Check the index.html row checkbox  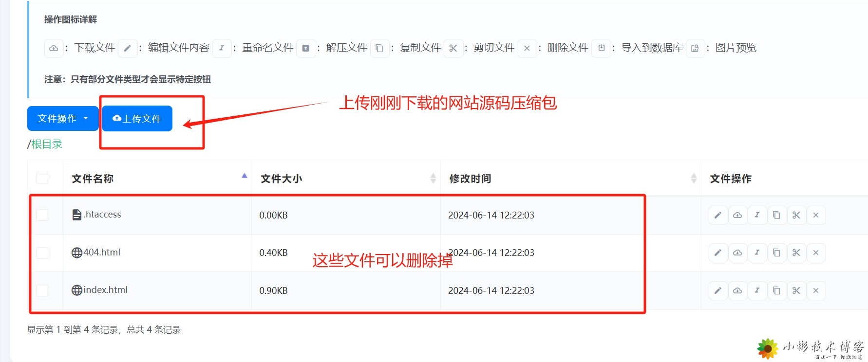point(42,290)
